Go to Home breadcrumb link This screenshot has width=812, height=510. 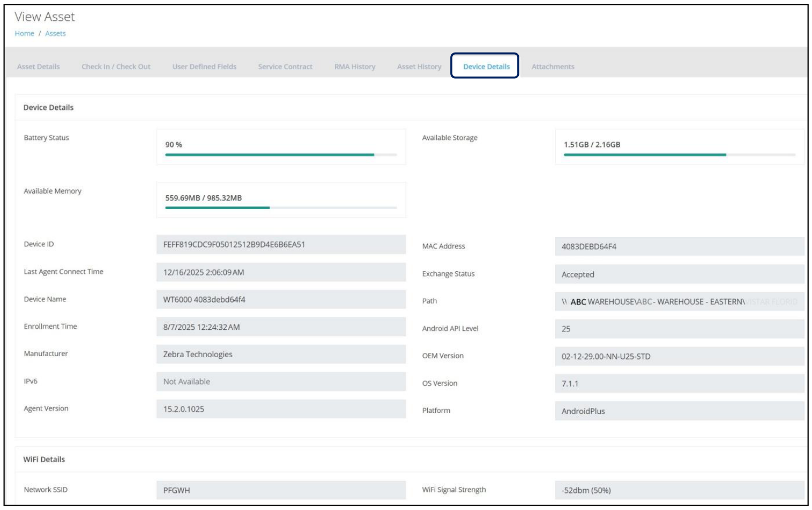coord(25,33)
